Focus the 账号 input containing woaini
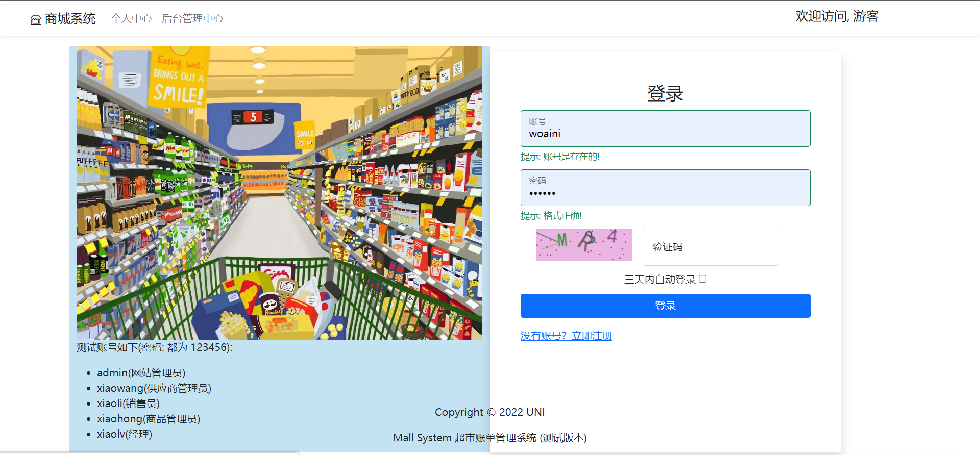 [666, 129]
